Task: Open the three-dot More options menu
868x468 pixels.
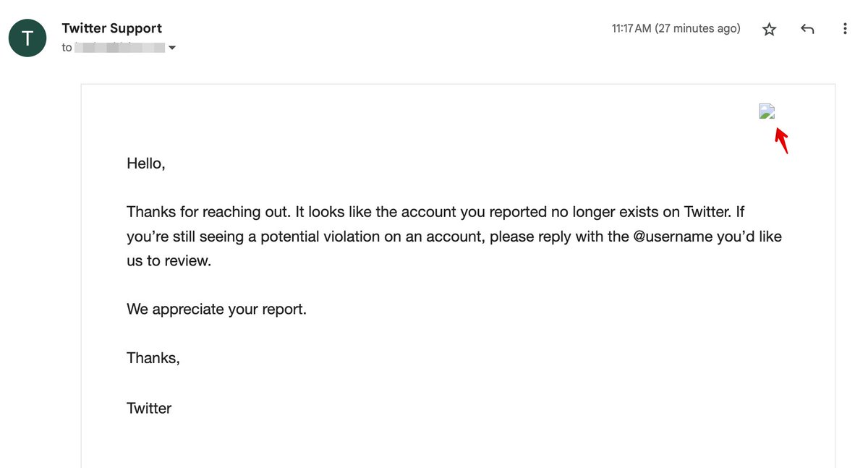Action: pos(844,29)
